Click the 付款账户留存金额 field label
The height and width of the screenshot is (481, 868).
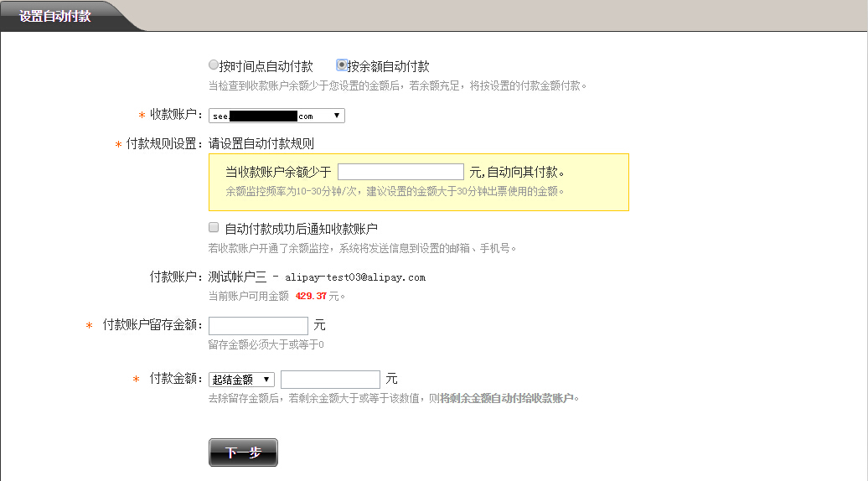coord(152,325)
